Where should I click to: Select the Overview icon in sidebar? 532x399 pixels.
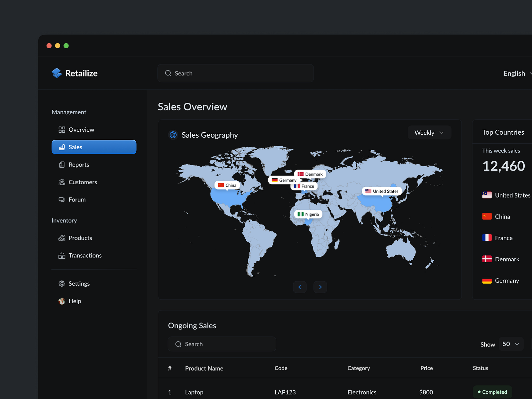click(62, 130)
